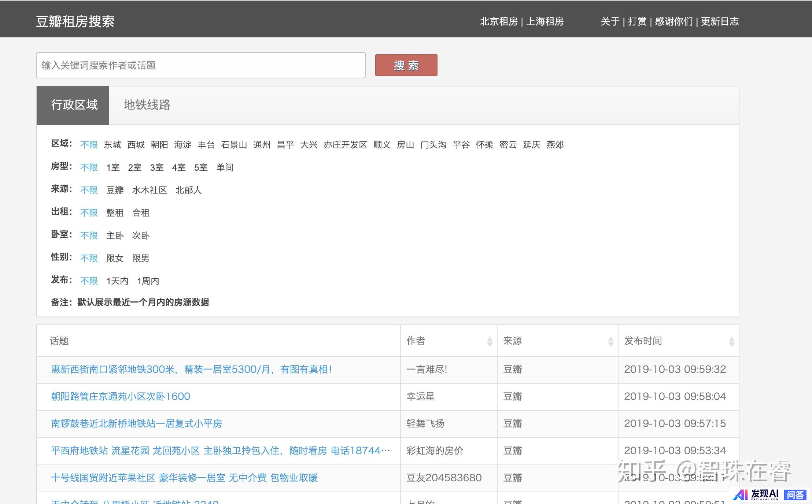Click the 打赏 header link
Image resolution: width=812 pixels, height=504 pixels.
click(x=637, y=21)
